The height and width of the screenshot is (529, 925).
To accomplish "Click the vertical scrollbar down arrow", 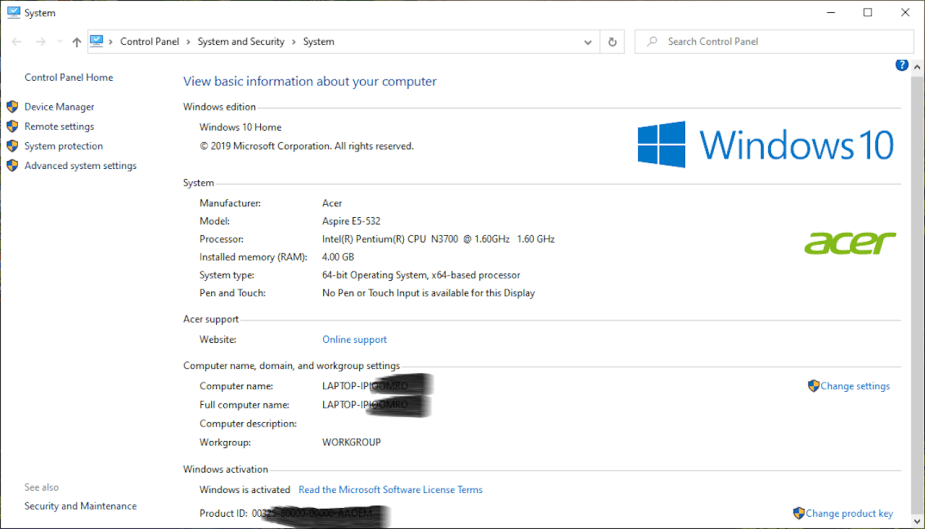I will tap(918, 521).
